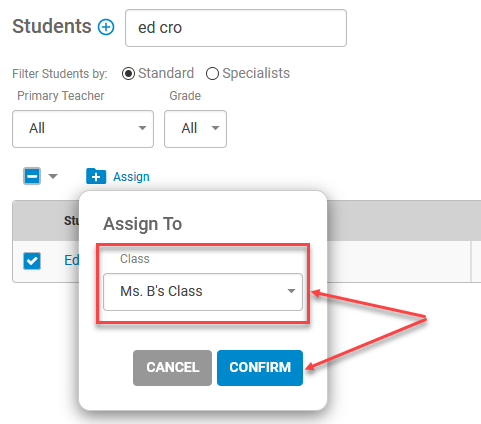Click the add student plus icon
This screenshot has width=481, height=424.
tap(106, 27)
